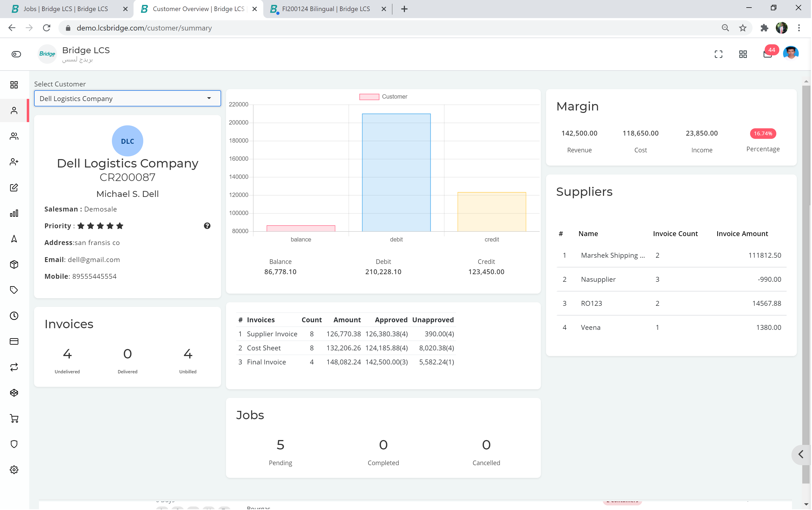This screenshot has height=510, width=812.
Task: Click the RO123 supplier name
Action: tap(591, 303)
